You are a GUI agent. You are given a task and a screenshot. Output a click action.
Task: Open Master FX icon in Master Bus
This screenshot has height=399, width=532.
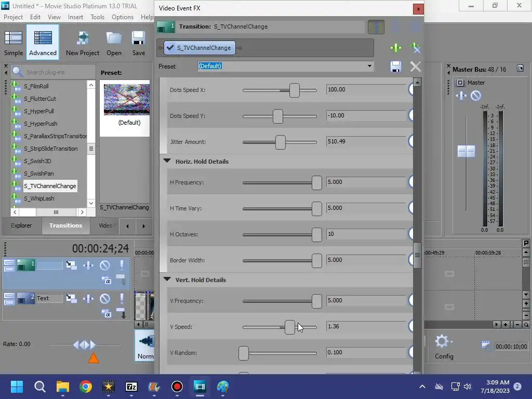point(461,96)
